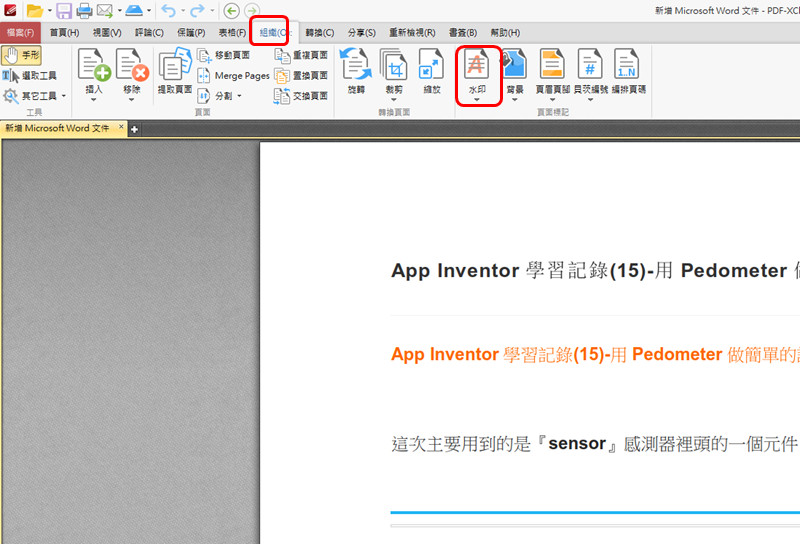The width and height of the screenshot is (800, 544).
Task: Switch to the Home (首頁) tab
Action: click(x=64, y=33)
